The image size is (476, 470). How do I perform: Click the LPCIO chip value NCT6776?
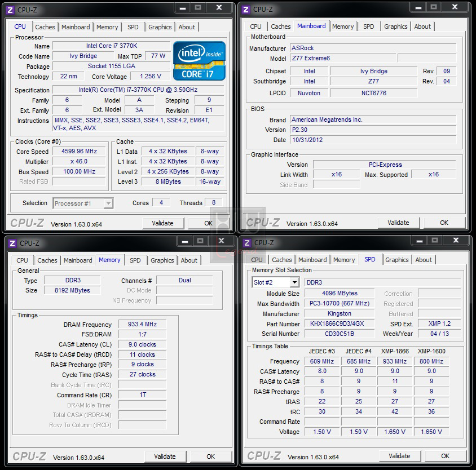point(374,93)
